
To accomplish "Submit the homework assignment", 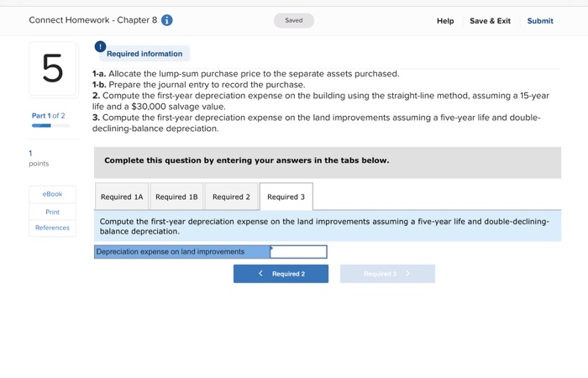I will (x=540, y=21).
